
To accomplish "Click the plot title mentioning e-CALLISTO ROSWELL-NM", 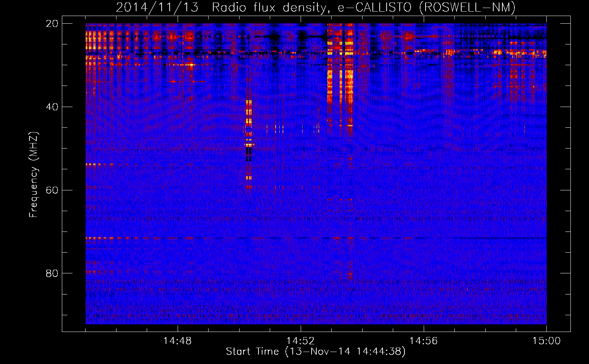I will (x=316, y=7).
